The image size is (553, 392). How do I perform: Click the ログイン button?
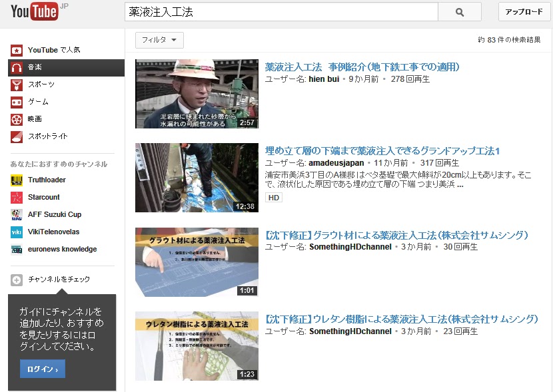click(43, 369)
